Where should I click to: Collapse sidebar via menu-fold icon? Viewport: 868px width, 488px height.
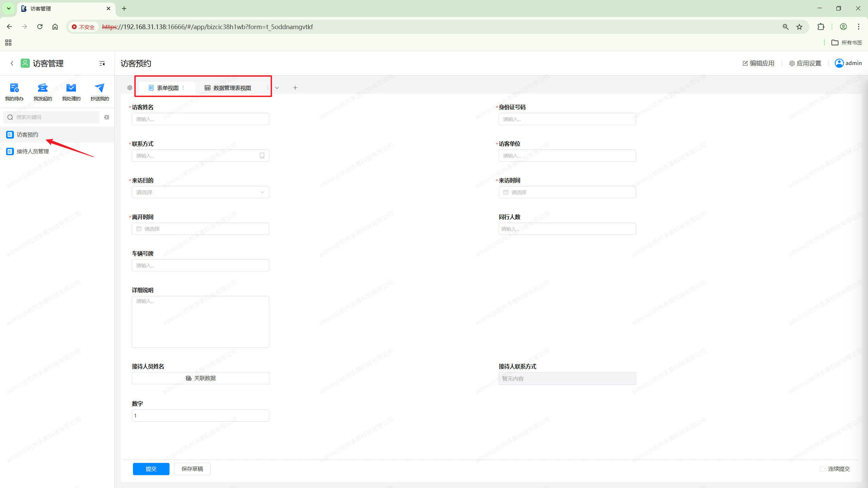(102, 63)
